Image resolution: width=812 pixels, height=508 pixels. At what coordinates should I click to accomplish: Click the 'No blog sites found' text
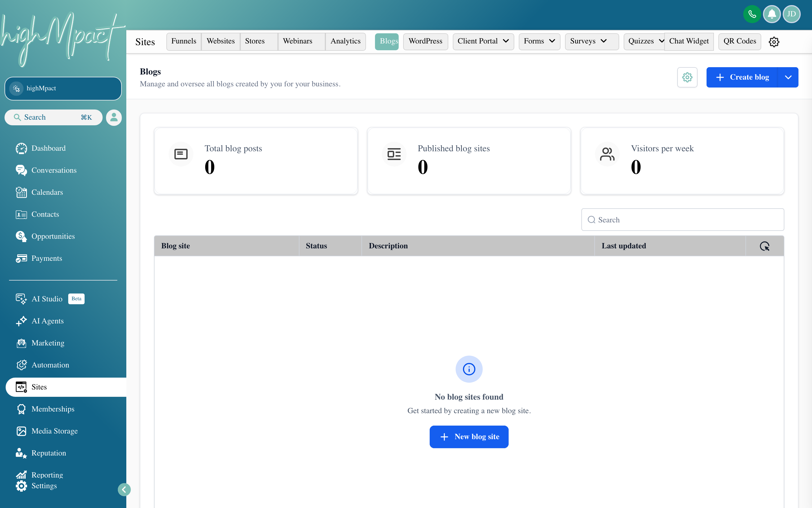point(469,397)
